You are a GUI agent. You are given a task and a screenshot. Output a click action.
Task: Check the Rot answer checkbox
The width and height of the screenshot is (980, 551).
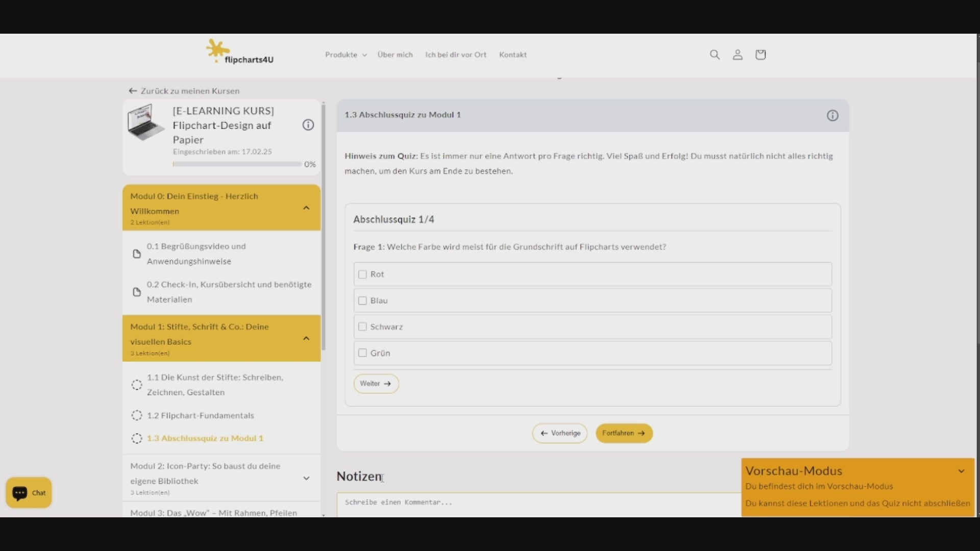pyautogui.click(x=362, y=274)
